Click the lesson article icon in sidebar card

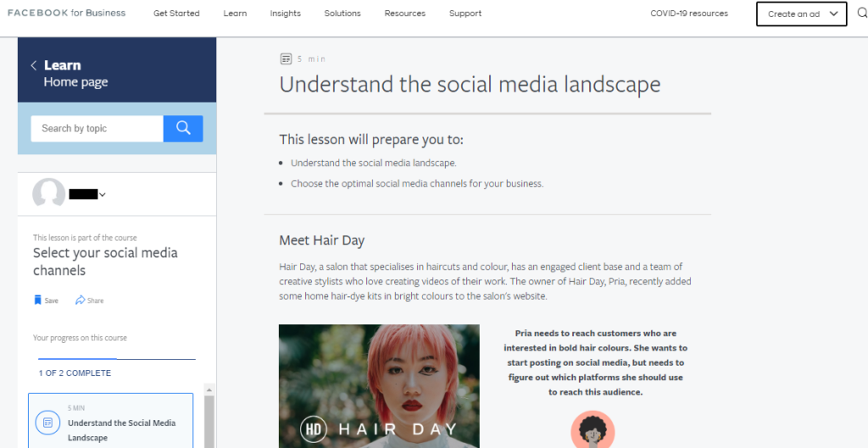point(47,423)
